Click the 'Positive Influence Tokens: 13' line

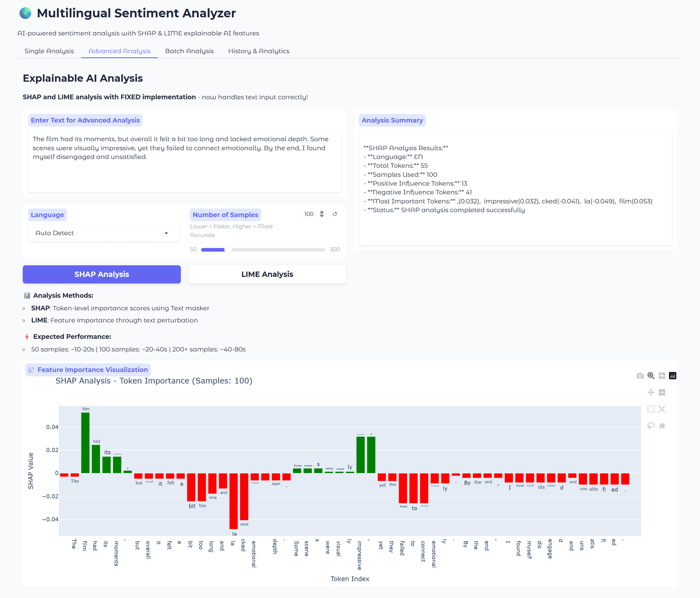415,183
